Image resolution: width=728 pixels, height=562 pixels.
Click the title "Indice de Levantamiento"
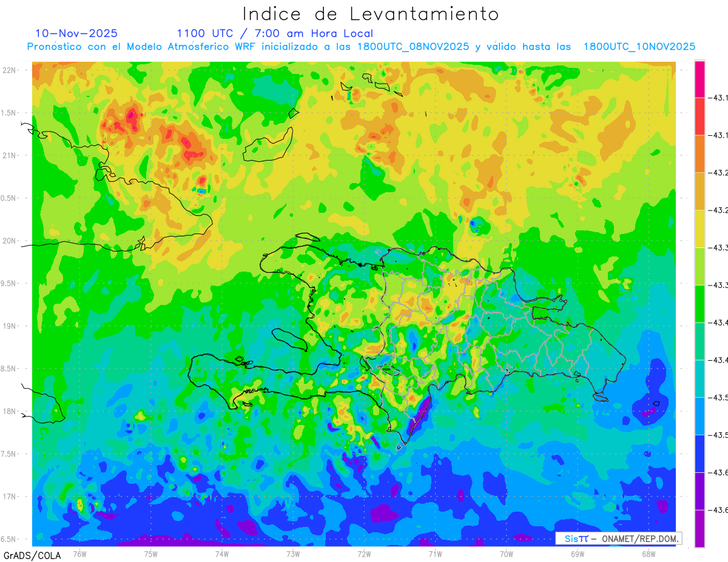tap(371, 13)
